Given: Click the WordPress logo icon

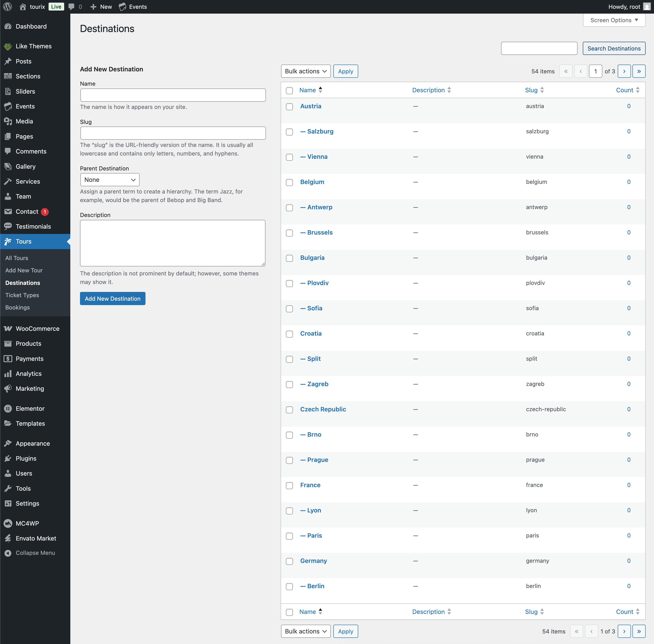Looking at the screenshot, I should click(x=7, y=7).
